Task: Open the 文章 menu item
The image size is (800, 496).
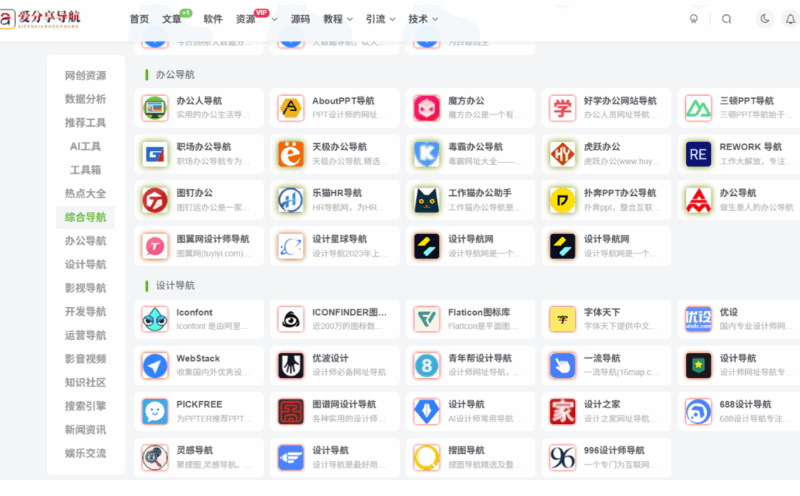Action: click(172, 19)
